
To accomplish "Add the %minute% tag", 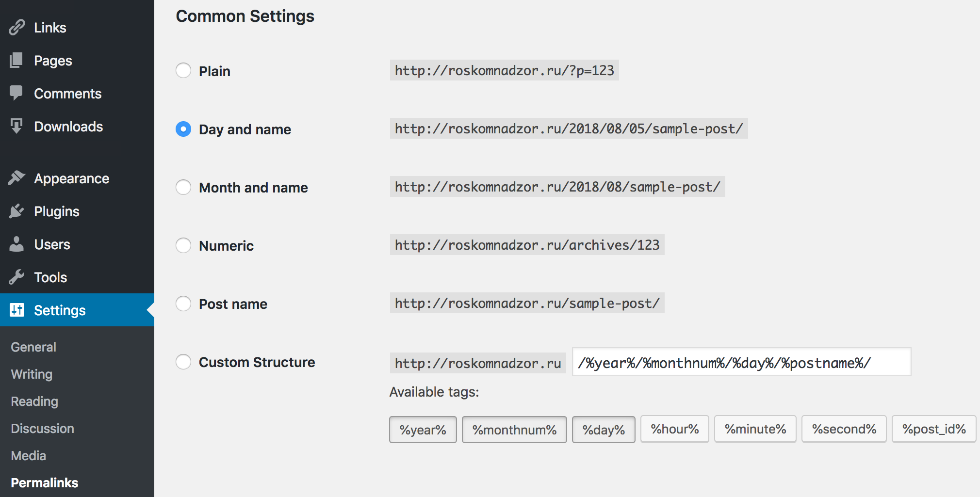I will [x=755, y=429].
